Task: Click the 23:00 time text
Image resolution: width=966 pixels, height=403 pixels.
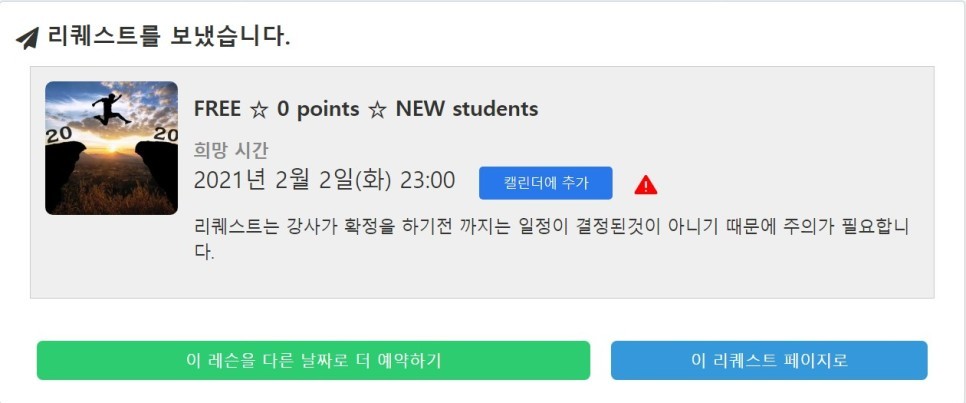Action: (x=427, y=181)
